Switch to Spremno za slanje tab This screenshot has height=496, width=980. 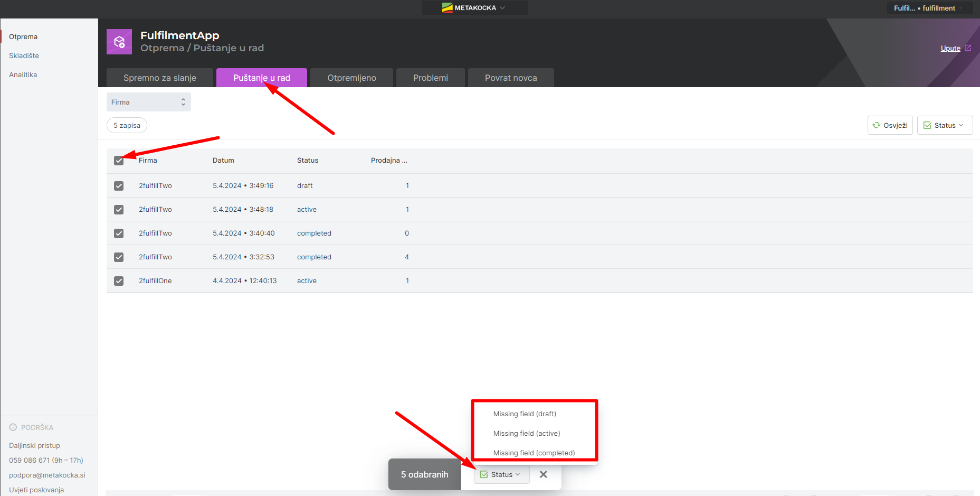pos(160,78)
